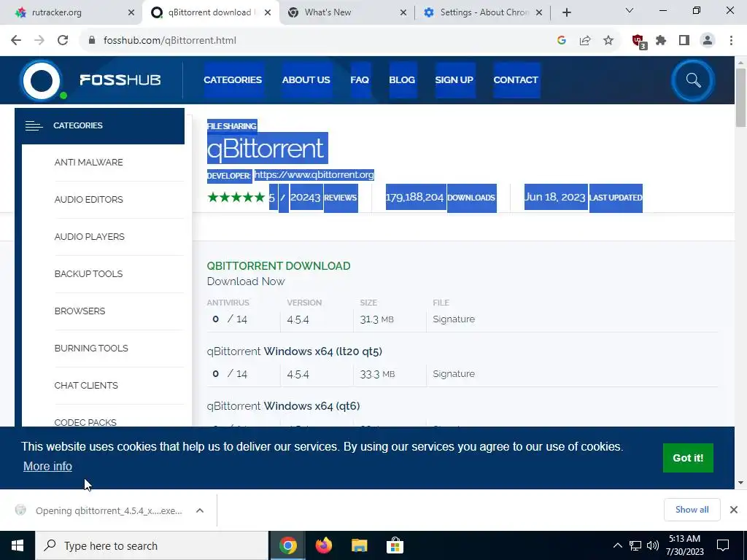
Task: Close the downloads bar
Action: (734, 510)
